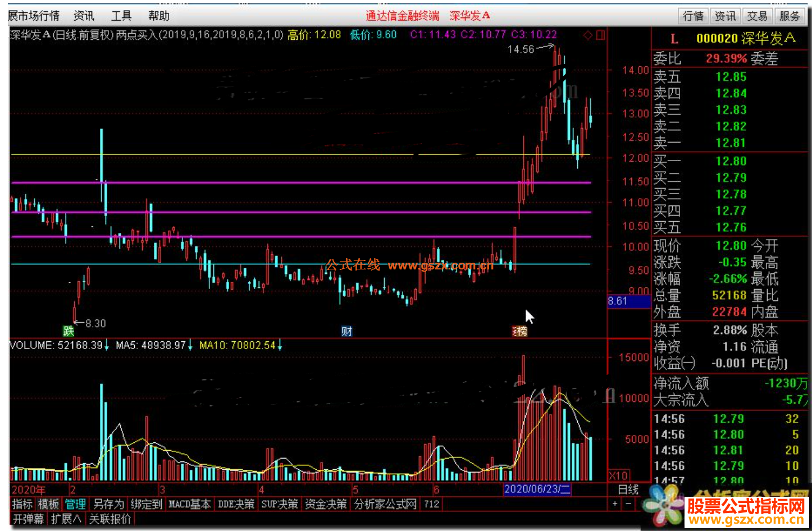Click the 14.56 high price label
Viewport: 812px width, 531px height.
click(x=521, y=49)
